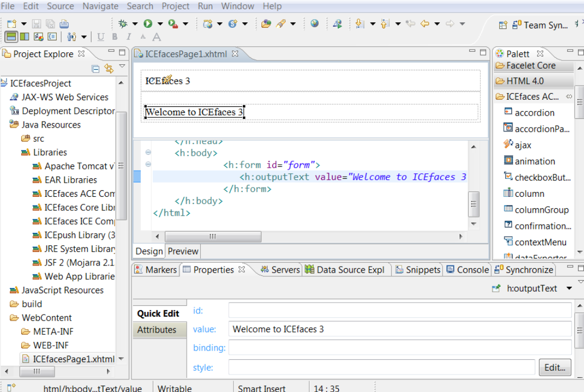
Task: Open the Source menu
Action: (61, 6)
